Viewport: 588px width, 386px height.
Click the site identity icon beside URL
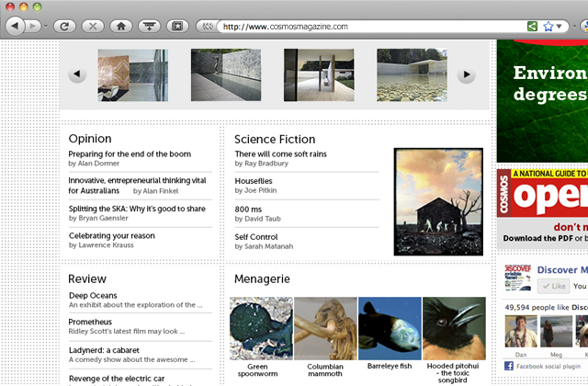tap(208, 27)
